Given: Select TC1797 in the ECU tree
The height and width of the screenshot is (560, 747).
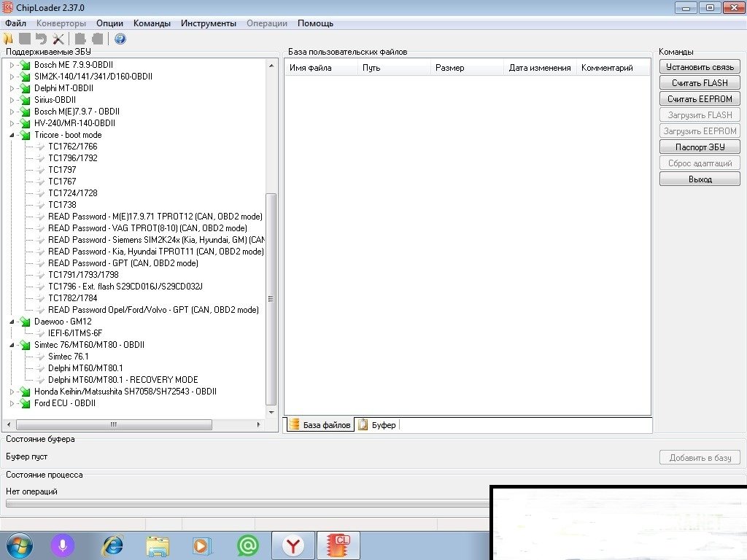Looking at the screenshot, I should pos(62,170).
